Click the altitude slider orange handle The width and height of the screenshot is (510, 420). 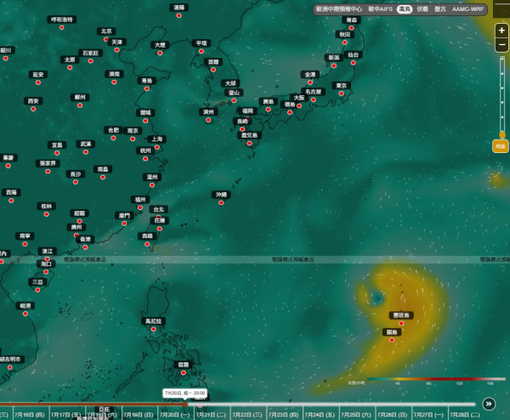(x=502, y=134)
